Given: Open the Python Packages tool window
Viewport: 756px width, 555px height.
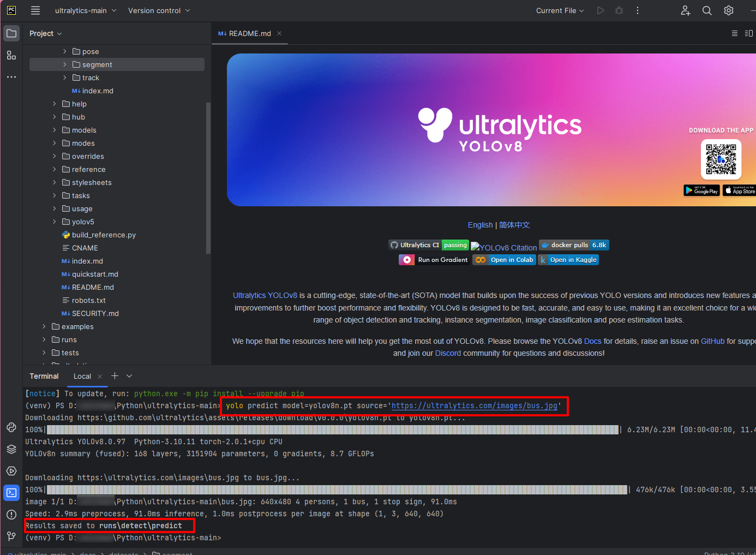Looking at the screenshot, I should pyautogui.click(x=11, y=427).
